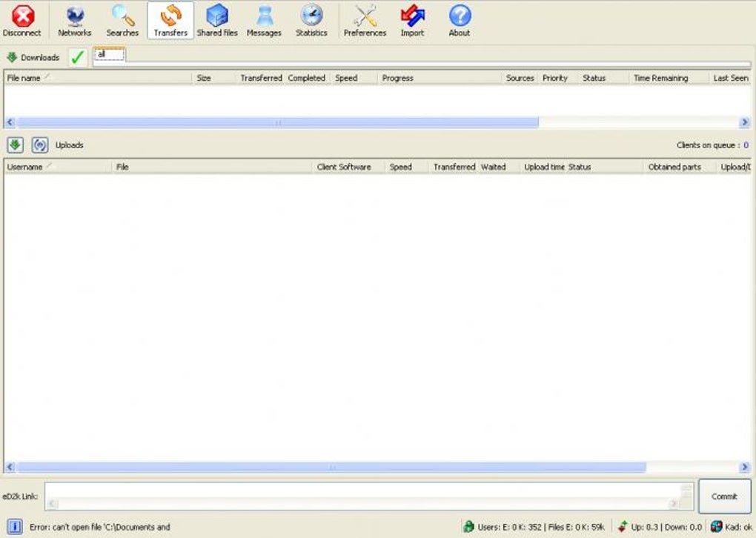The width and height of the screenshot is (756, 538).
Task: Sort downloads by Priority column
Action: 558,78
